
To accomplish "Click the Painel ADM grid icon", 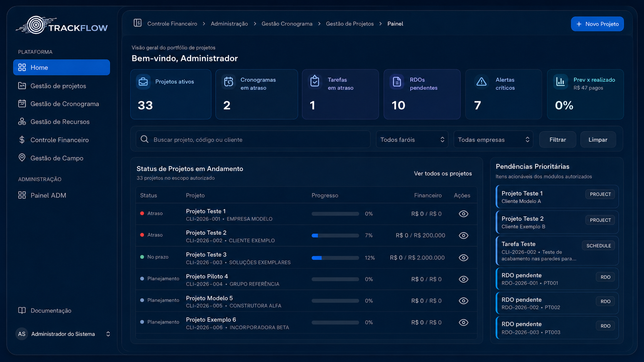I will 22,195.
